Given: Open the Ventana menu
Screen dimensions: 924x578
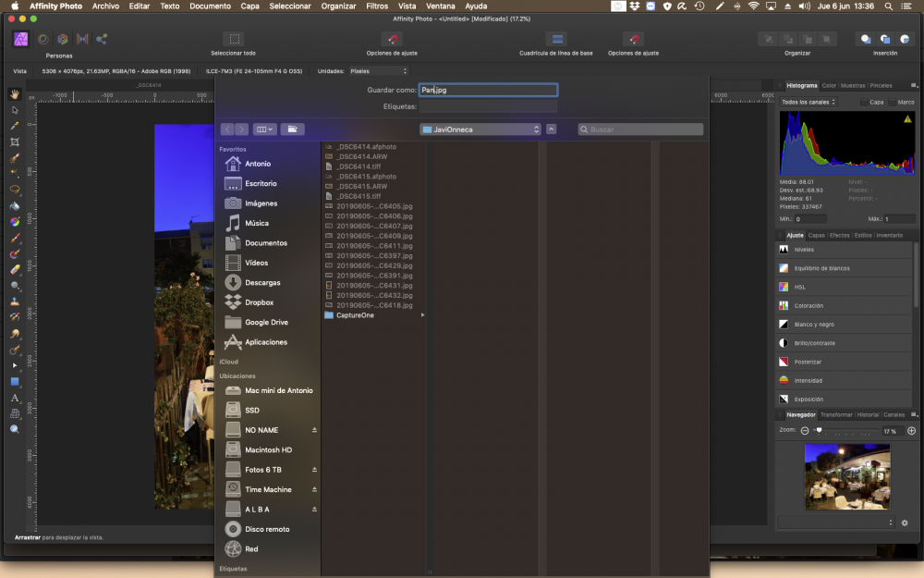Looking at the screenshot, I should click(x=441, y=6).
